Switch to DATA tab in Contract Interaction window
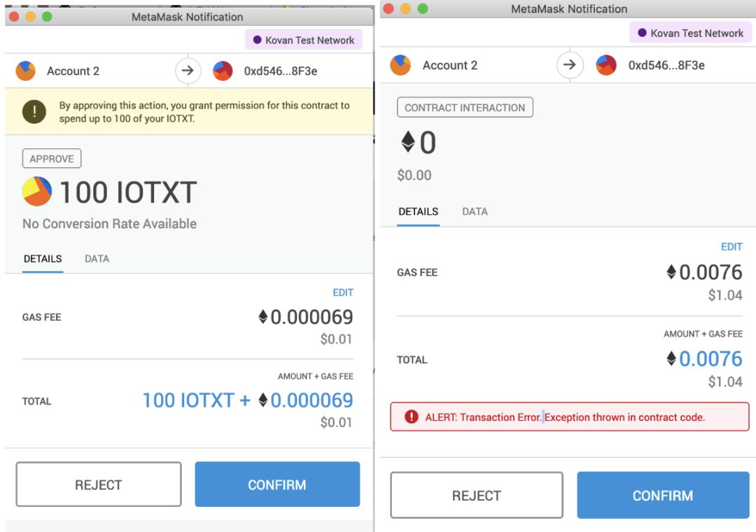Image resolution: width=756 pixels, height=532 pixels. pos(475,211)
